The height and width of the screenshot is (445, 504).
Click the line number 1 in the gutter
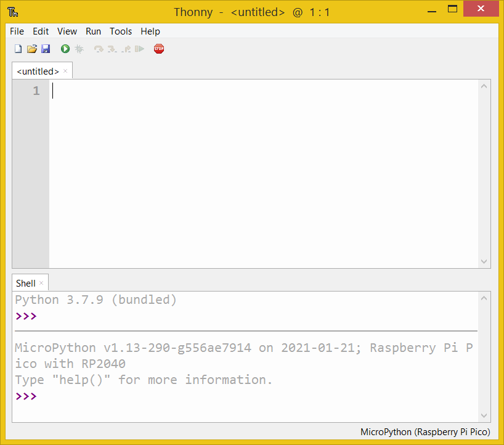coord(36,91)
